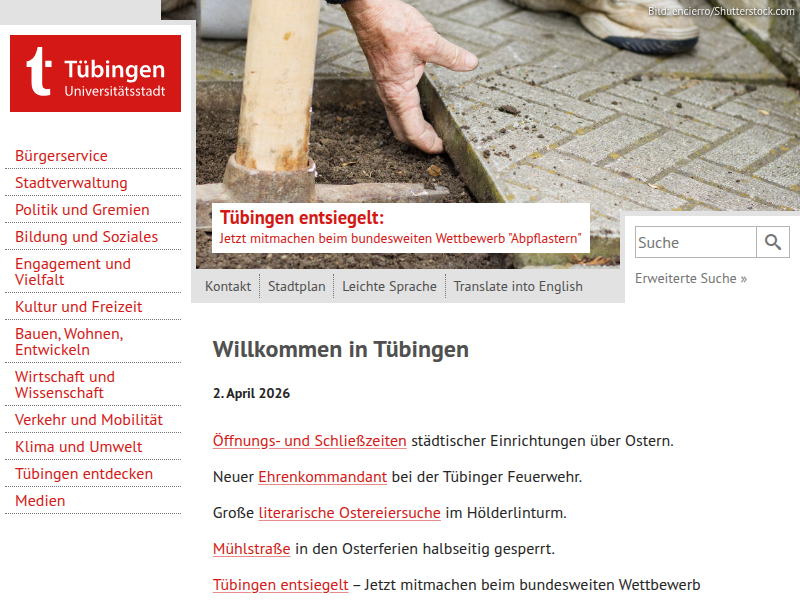Click the magnifying glass search icon
The height and width of the screenshot is (600, 800).
click(x=772, y=242)
